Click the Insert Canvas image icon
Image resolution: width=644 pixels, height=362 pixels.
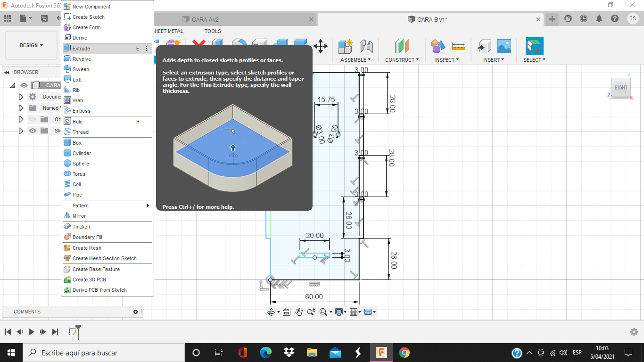click(504, 46)
